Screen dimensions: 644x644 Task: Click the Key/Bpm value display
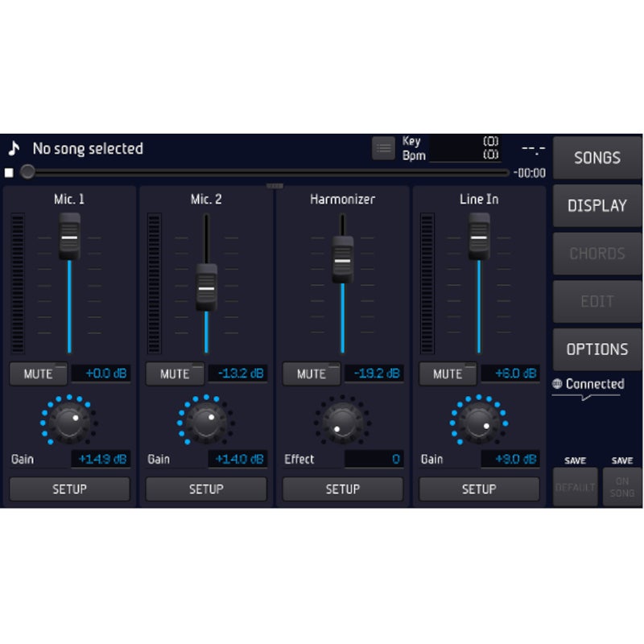pyautogui.click(x=465, y=148)
